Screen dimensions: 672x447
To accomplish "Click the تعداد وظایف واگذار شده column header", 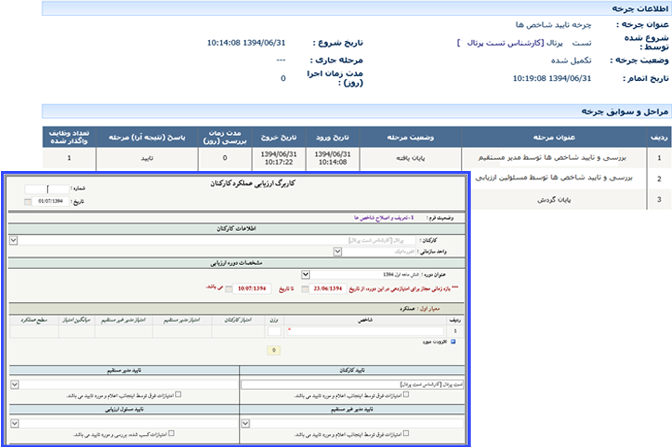I will tap(69, 137).
